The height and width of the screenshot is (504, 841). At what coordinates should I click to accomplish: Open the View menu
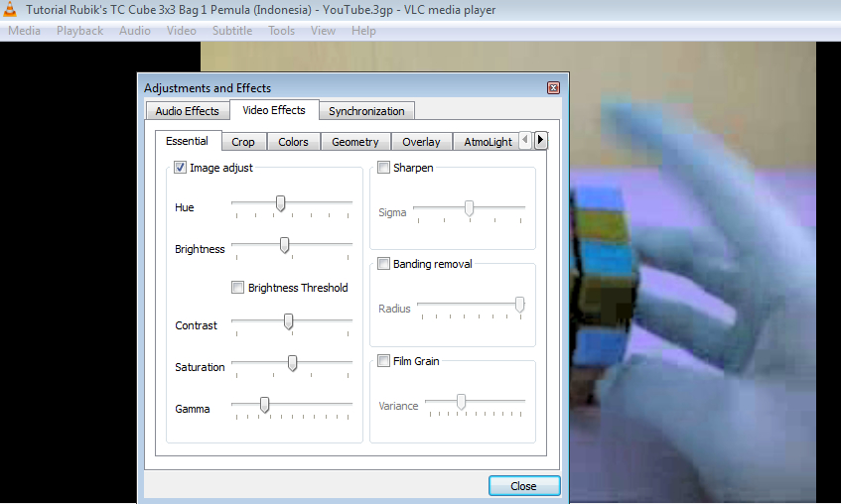click(323, 31)
